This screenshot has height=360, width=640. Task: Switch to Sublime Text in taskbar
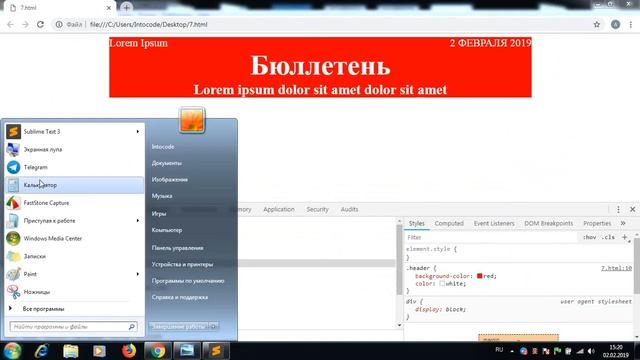pyautogui.click(x=216, y=351)
